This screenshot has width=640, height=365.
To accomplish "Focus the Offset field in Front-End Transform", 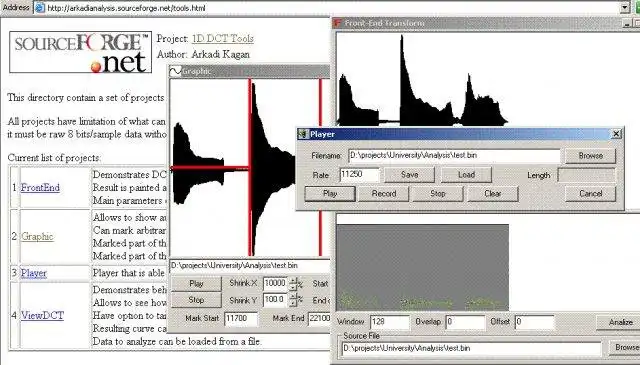I will click(x=535, y=322).
